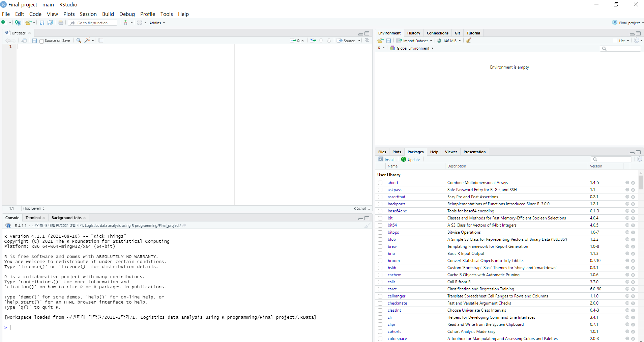Viewport: 644px width, 342px height.
Task: Select the caret package checkbox
Action: (x=380, y=289)
